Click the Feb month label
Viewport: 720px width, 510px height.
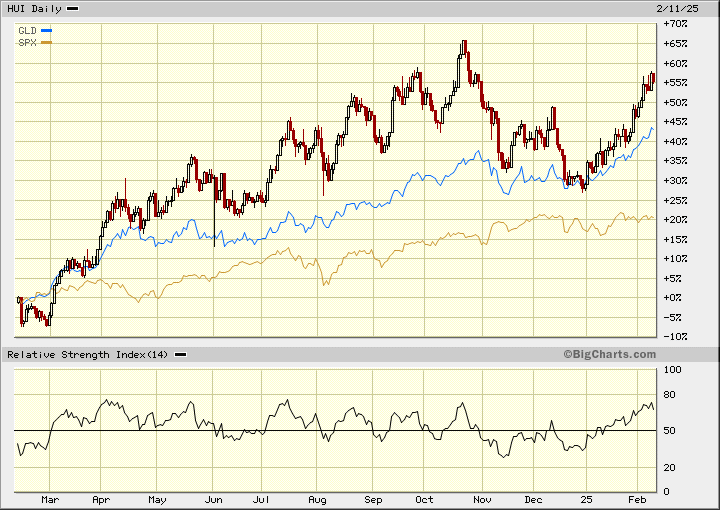[x=637, y=500]
